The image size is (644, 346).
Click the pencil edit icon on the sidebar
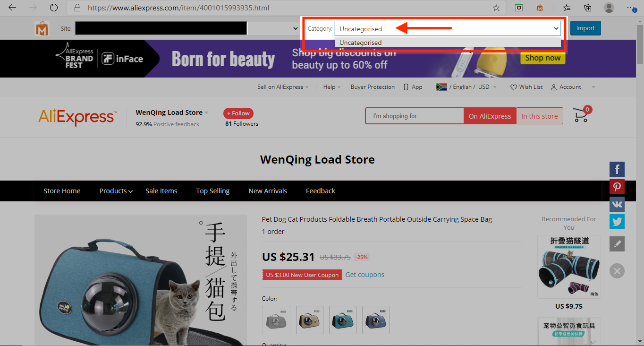tap(617, 244)
